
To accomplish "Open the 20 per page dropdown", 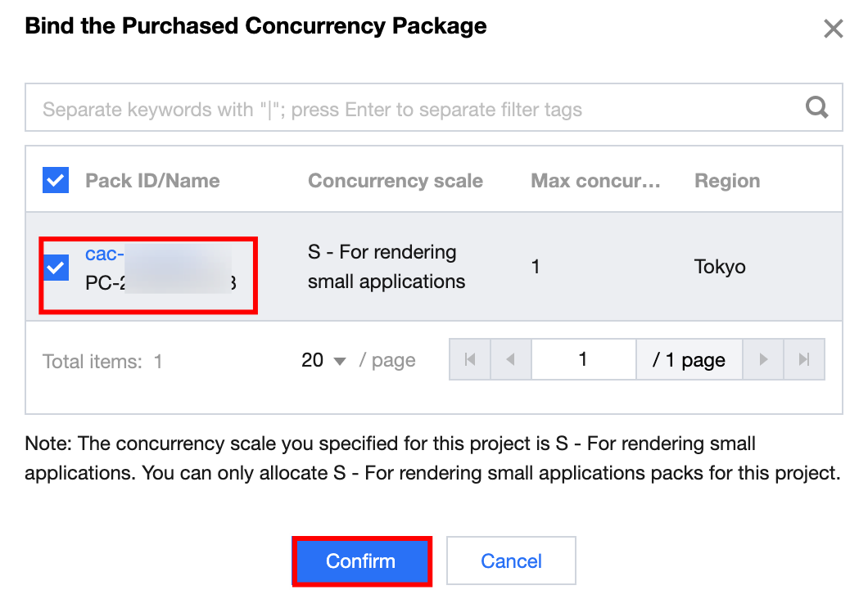I will [324, 360].
